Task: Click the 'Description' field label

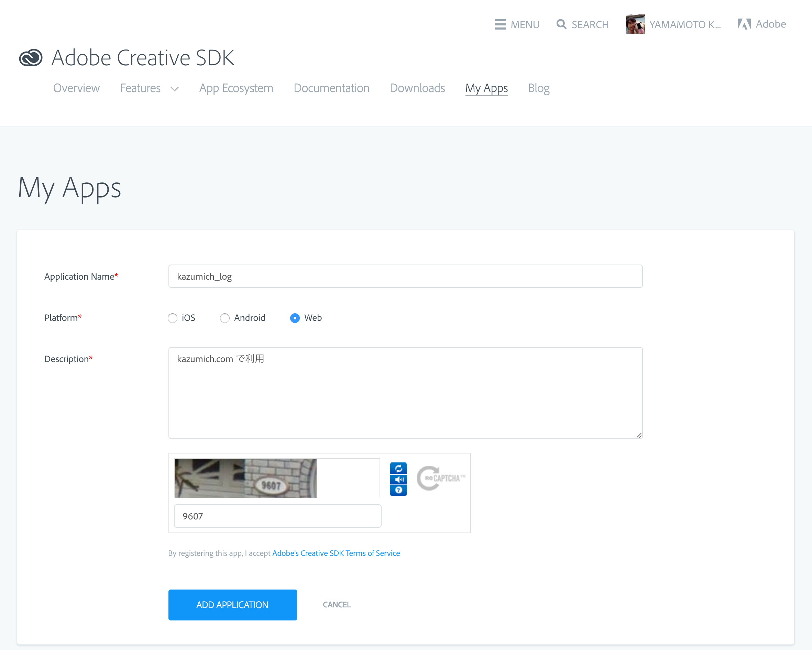Action: tap(68, 359)
